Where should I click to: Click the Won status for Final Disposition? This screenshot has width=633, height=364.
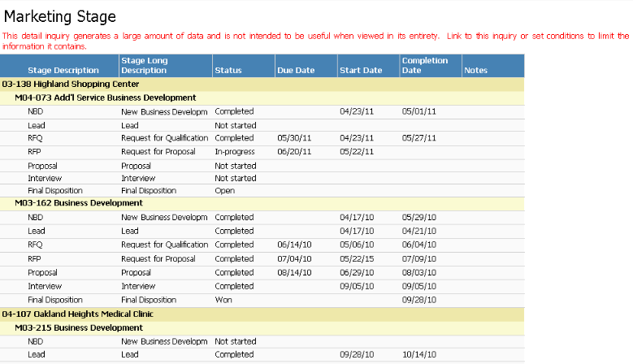(223, 300)
